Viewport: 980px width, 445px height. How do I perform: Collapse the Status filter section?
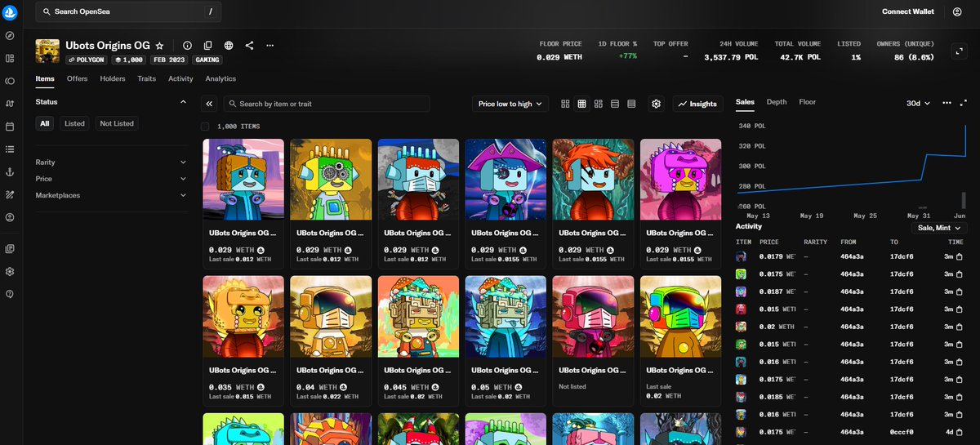coord(183,102)
